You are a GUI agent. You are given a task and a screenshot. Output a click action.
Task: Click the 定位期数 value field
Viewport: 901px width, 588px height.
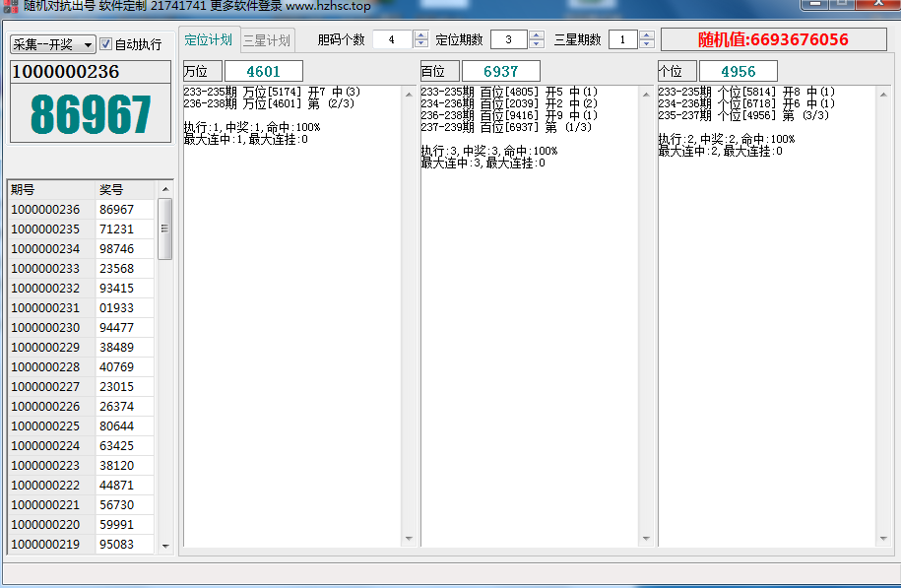(509, 39)
